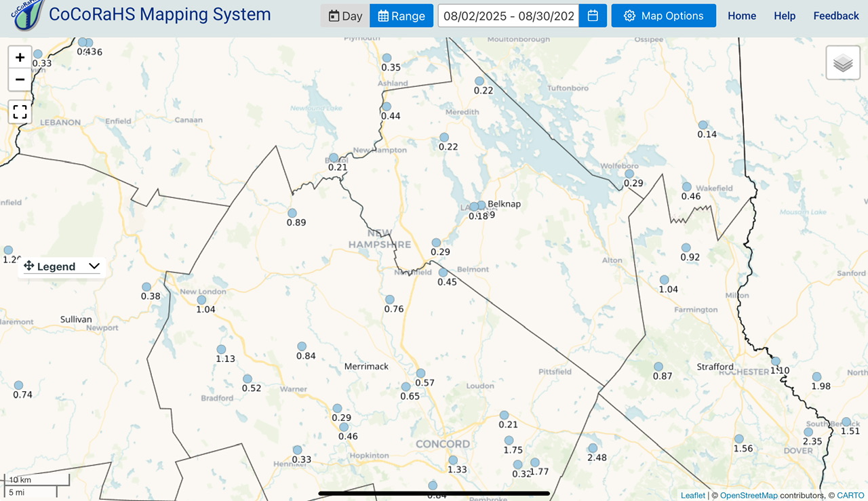
Task: Open the Help menu
Action: tap(785, 16)
